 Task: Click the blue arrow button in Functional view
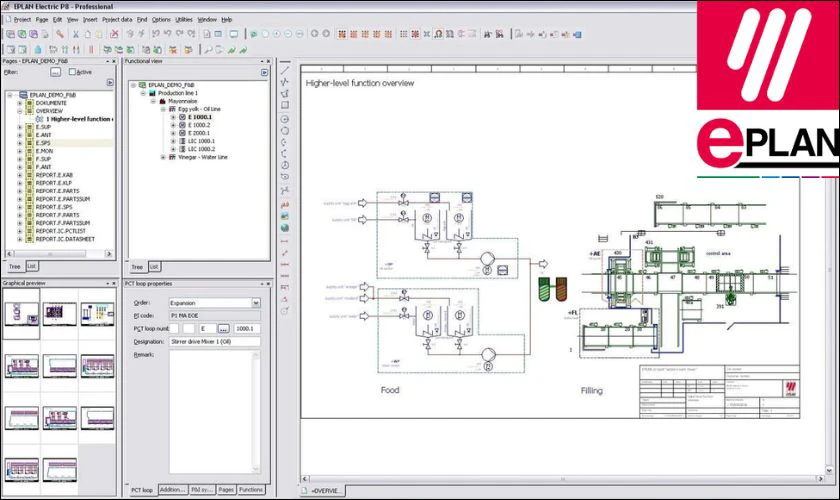(265, 72)
